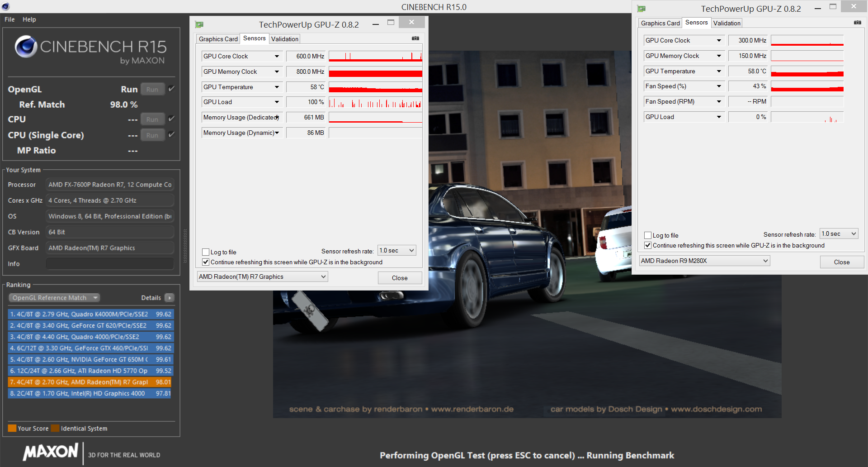Open the AMD Radeon R9 M280X device selector
Screen dimensions: 868x467
click(x=704, y=261)
